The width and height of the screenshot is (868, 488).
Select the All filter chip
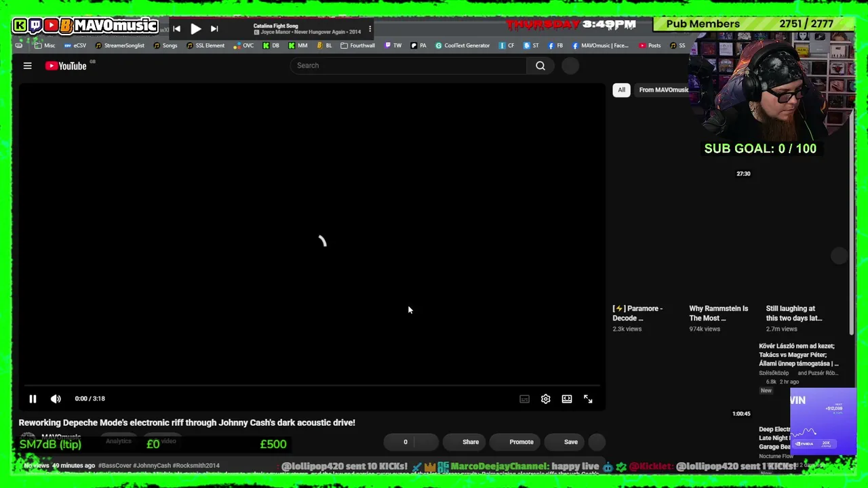[621, 89]
